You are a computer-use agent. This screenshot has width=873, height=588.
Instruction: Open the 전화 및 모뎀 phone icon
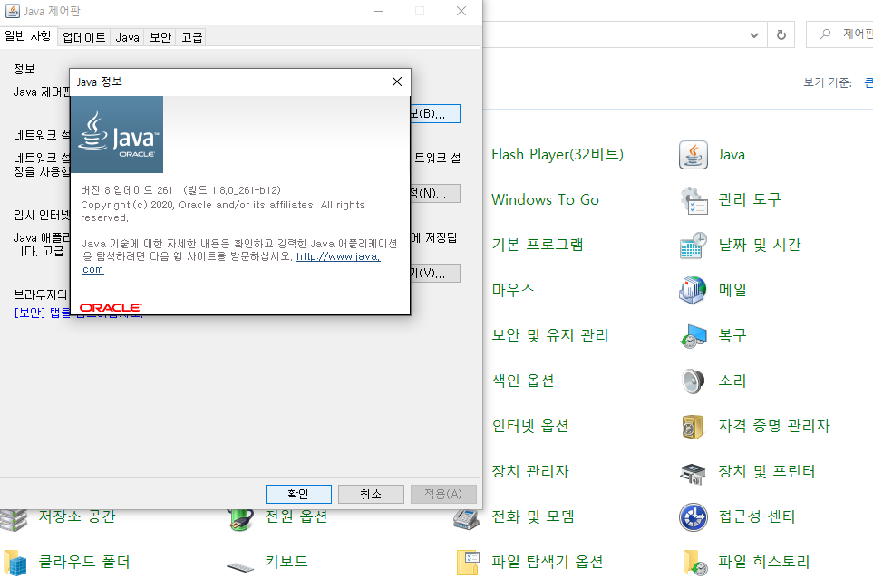[467, 518]
